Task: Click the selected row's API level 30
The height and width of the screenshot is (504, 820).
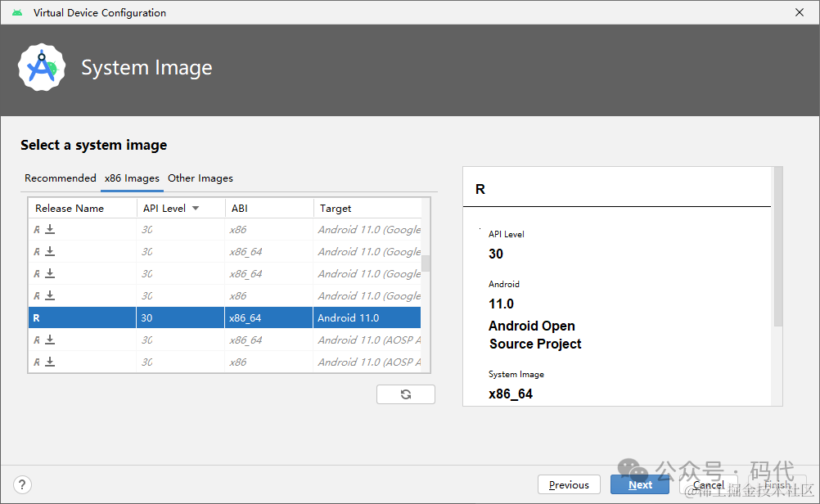Action: coord(180,318)
